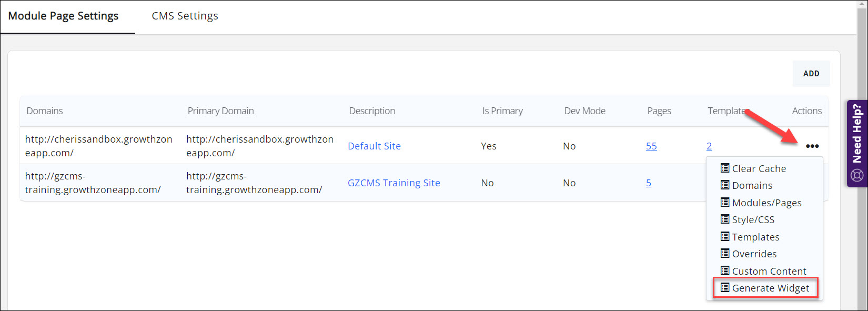The width and height of the screenshot is (868, 311).
Task: Select the Module Page Settings tab
Action: coord(64,16)
